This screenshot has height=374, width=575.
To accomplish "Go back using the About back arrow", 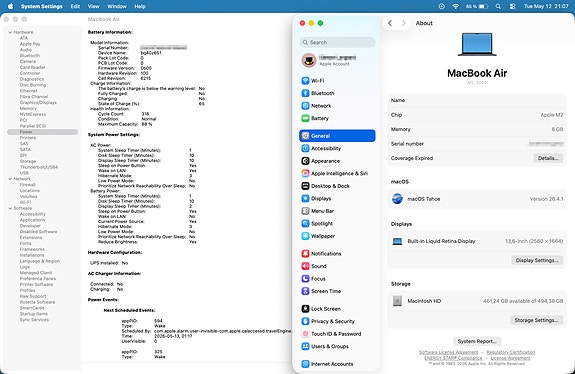I will (390, 23).
